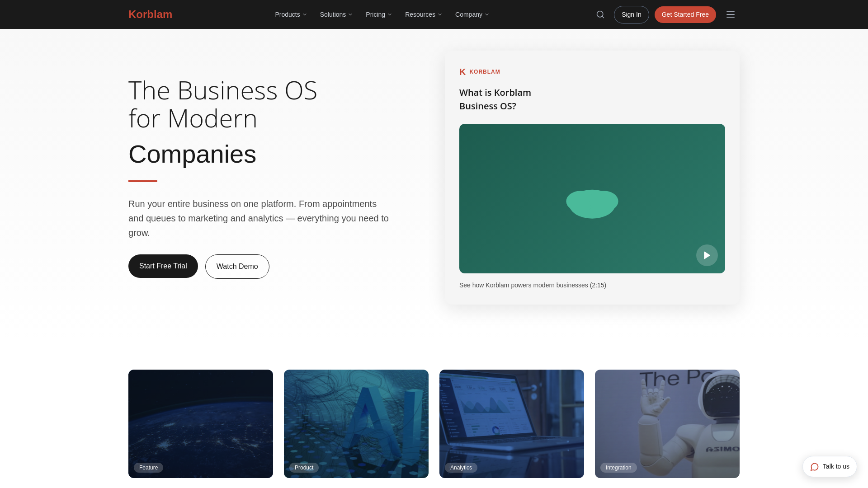Click 'What is Korblam Business OS?' heading
Viewport: 868px width, 488px height.
[x=495, y=99]
